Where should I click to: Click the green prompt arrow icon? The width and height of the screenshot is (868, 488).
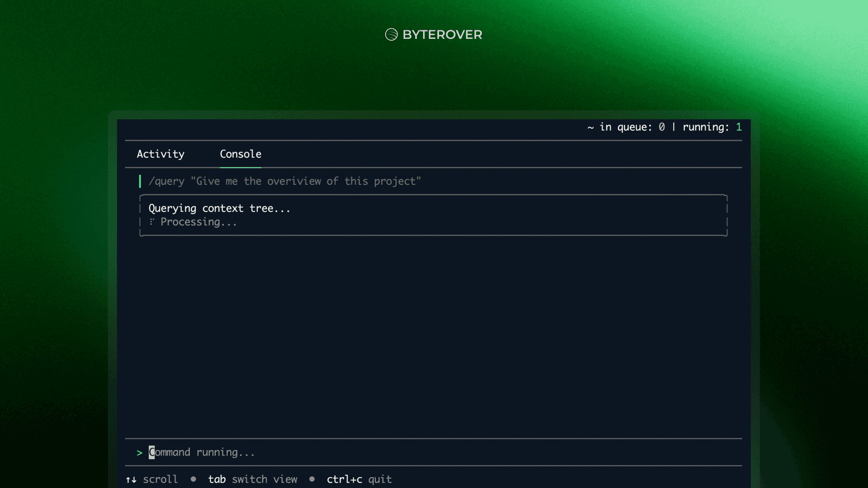(x=140, y=453)
